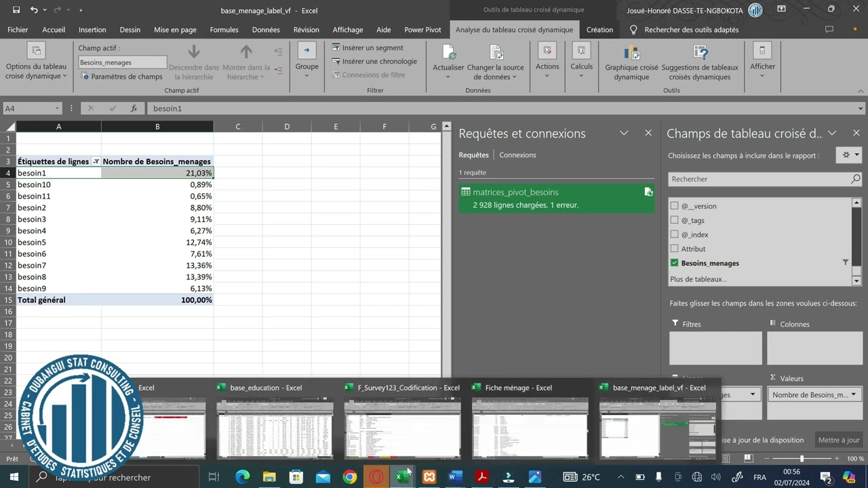
Task: Open the Étiquettes de lignes filter dropdown
Action: (96, 161)
